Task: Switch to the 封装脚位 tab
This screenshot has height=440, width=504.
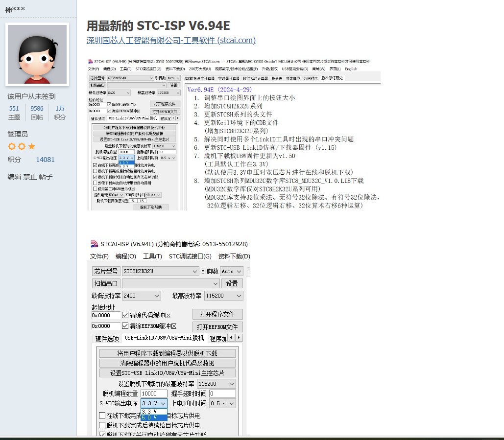Action: [x=293, y=78]
